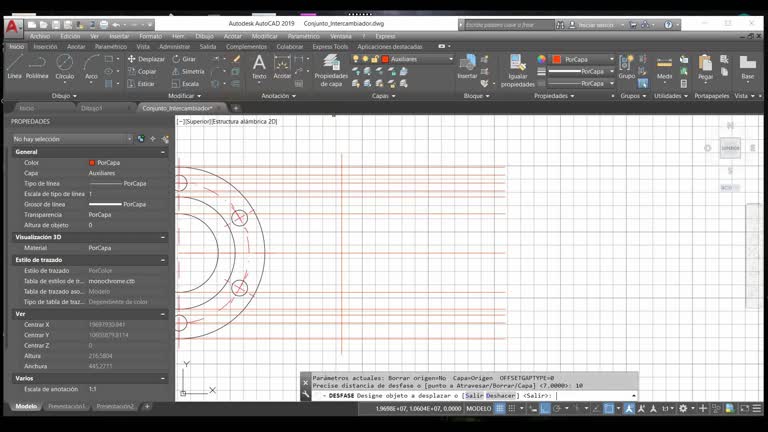Toggle snap mode in status bar
This screenshot has width=768, height=432.
tap(511, 408)
